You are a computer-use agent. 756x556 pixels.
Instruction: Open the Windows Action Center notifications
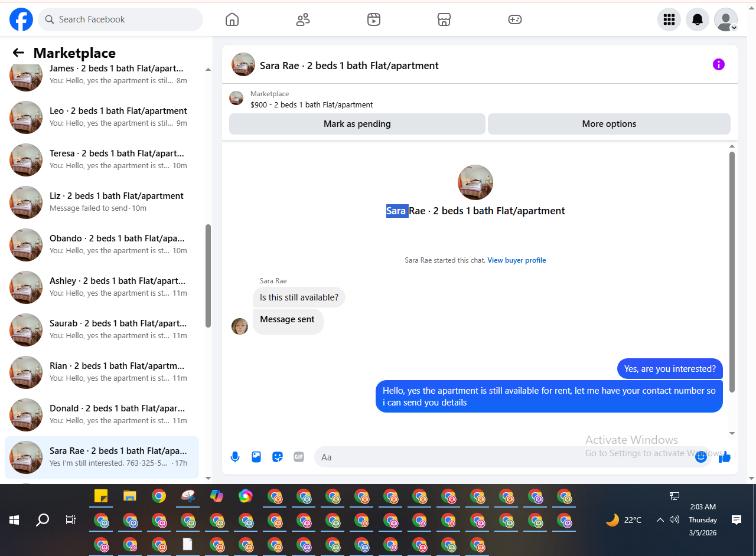pyautogui.click(x=737, y=520)
